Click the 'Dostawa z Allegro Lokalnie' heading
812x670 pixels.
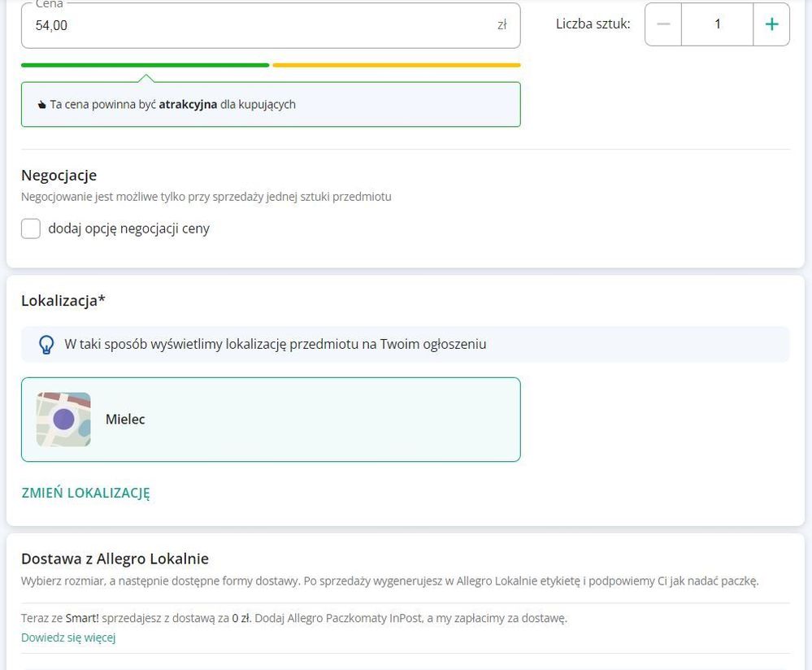coord(115,559)
